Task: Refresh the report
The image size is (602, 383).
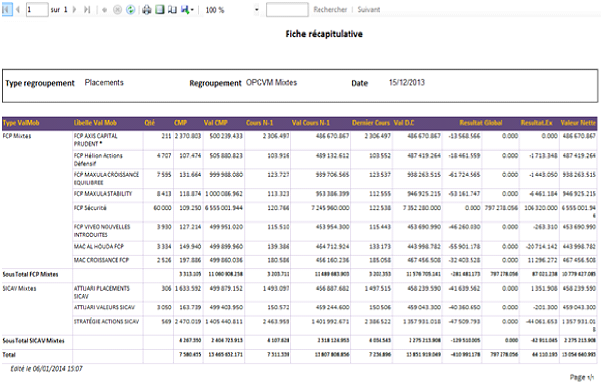Action: coord(131,10)
